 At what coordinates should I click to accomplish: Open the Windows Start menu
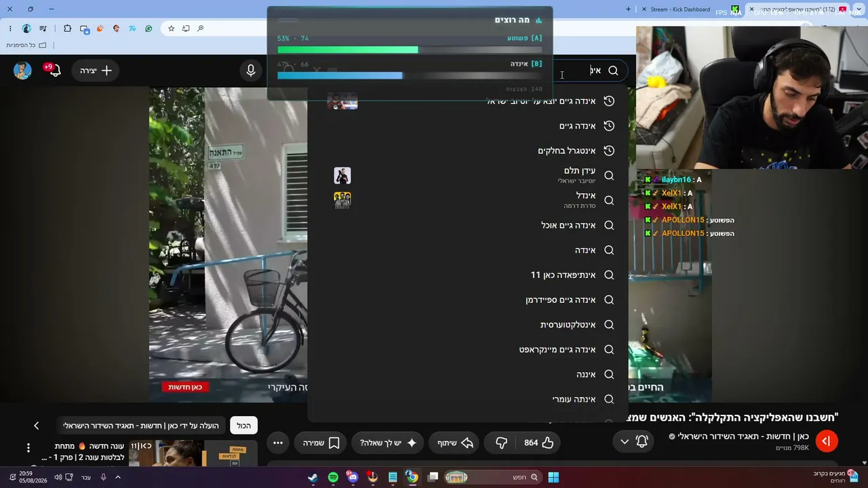[x=553, y=477]
